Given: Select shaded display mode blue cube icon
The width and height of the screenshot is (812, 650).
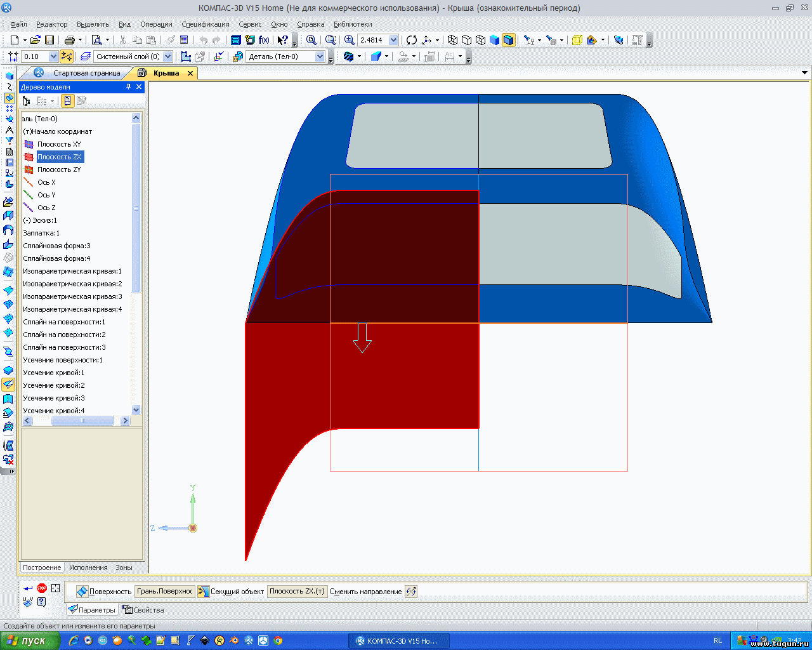Looking at the screenshot, I should [x=495, y=40].
